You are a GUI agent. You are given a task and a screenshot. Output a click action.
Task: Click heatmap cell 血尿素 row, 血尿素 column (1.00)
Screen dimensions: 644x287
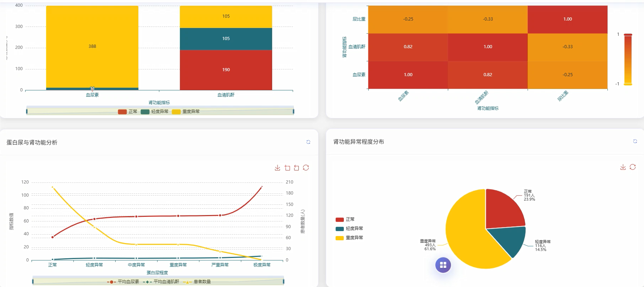click(408, 75)
